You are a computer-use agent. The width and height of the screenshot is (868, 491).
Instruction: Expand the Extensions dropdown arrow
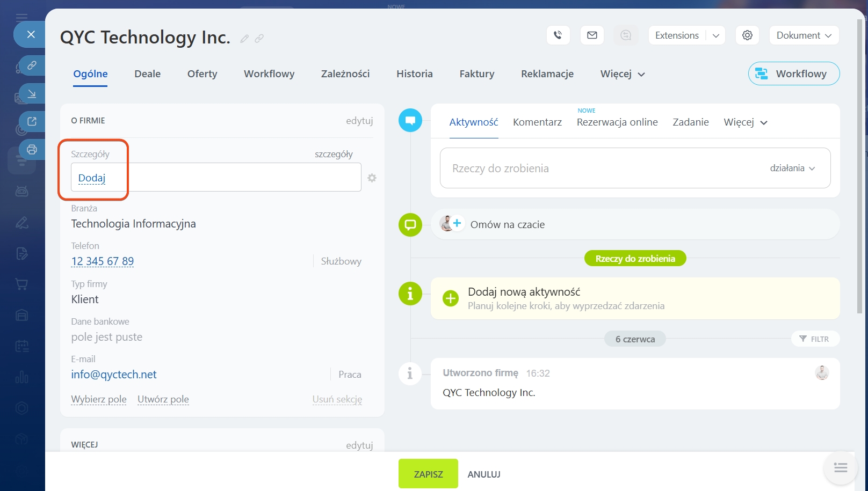click(x=715, y=35)
